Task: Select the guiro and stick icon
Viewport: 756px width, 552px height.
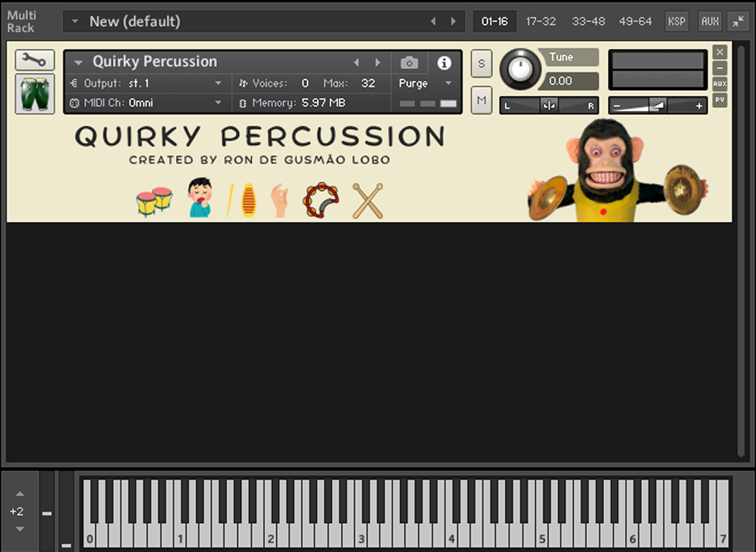Action: 241,200
